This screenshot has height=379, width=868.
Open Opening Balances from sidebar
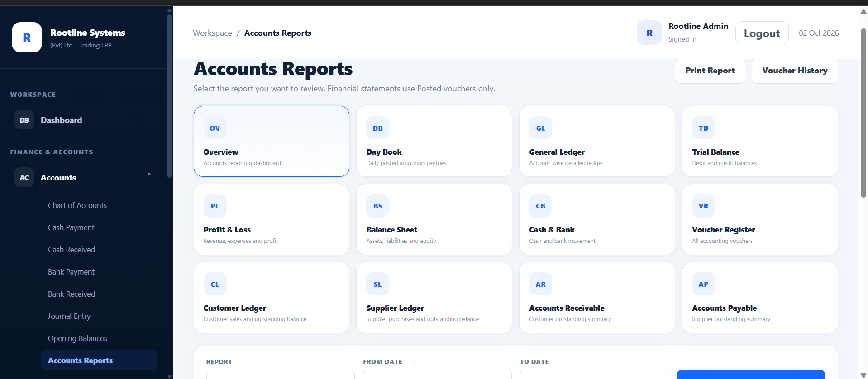tap(77, 338)
